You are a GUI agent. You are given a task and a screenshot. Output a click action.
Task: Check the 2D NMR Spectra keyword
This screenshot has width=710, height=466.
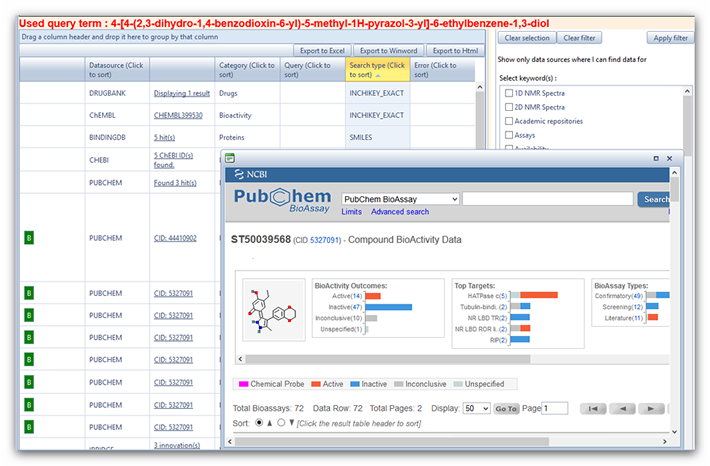click(509, 107)
